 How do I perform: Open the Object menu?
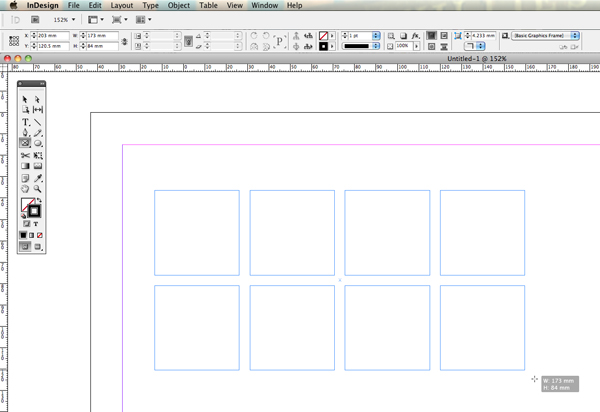(x=179, y=5)
